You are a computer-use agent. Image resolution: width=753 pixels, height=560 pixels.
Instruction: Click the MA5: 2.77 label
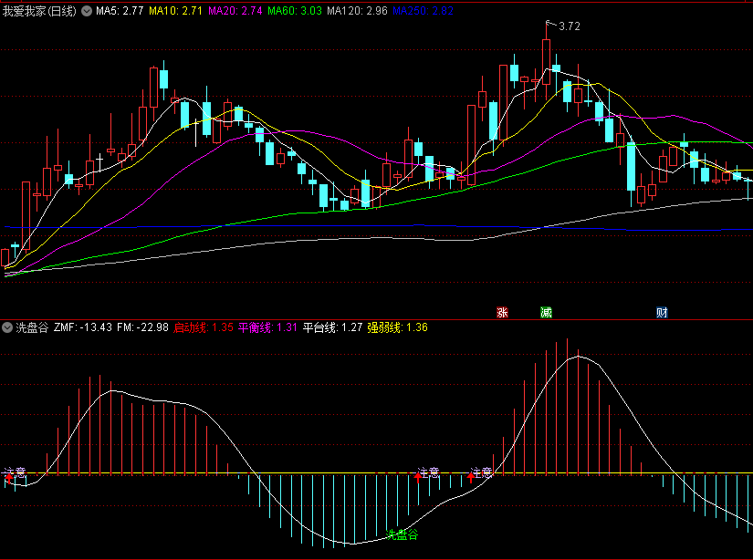click(120, 11)
